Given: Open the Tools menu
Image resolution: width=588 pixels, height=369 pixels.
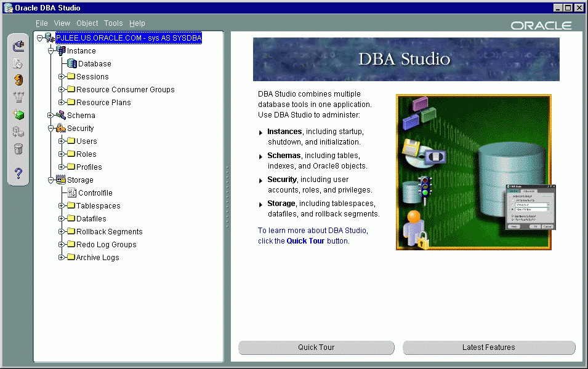Looking at the screenshot, I should tap(113, 23).
